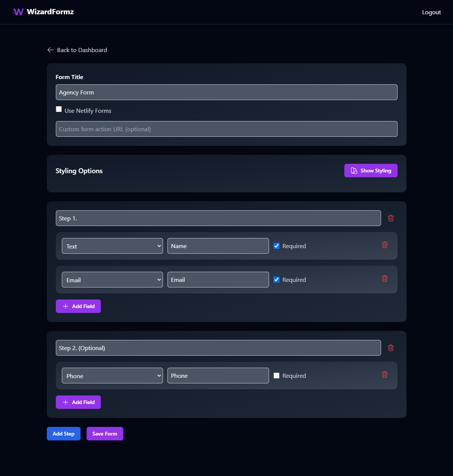Image resolution: width=453 pixels, height=476 pixels.
Task: Open the Email field type dropdown
Action: click(112, 280)
